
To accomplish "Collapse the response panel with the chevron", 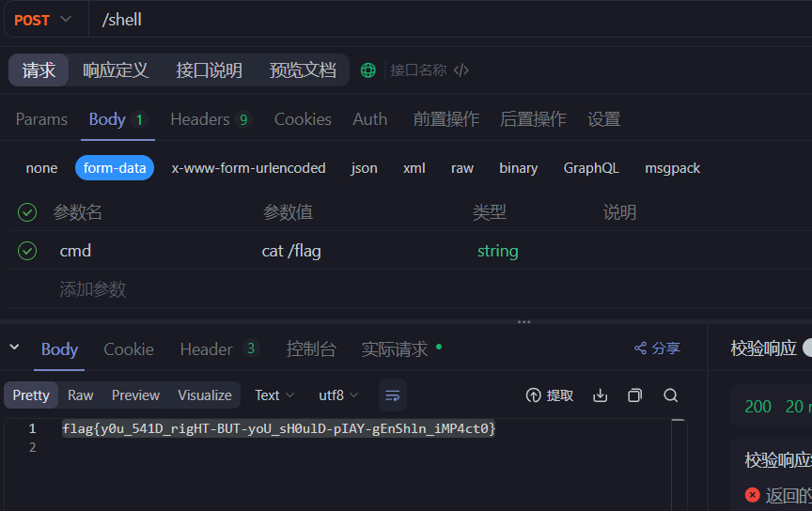I will coord(14,348).
